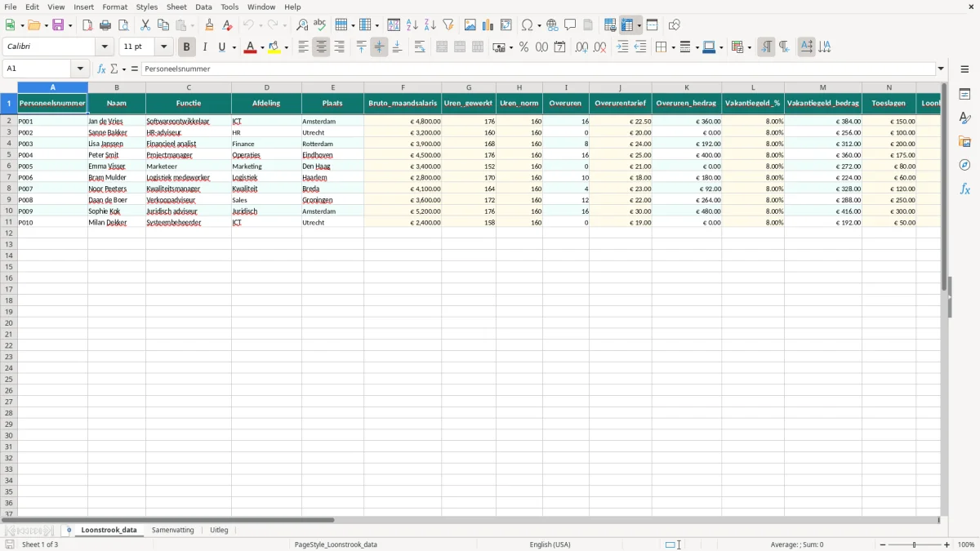Toggle Bold formatting button
Image resolution: width=980 pixels, height=551 pixels.
(x=187, y=47)
